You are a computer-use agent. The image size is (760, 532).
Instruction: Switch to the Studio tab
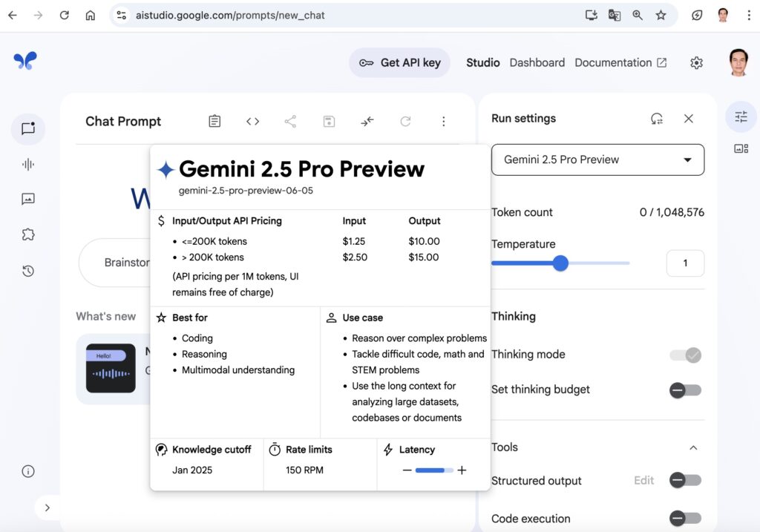click(482, 62)
